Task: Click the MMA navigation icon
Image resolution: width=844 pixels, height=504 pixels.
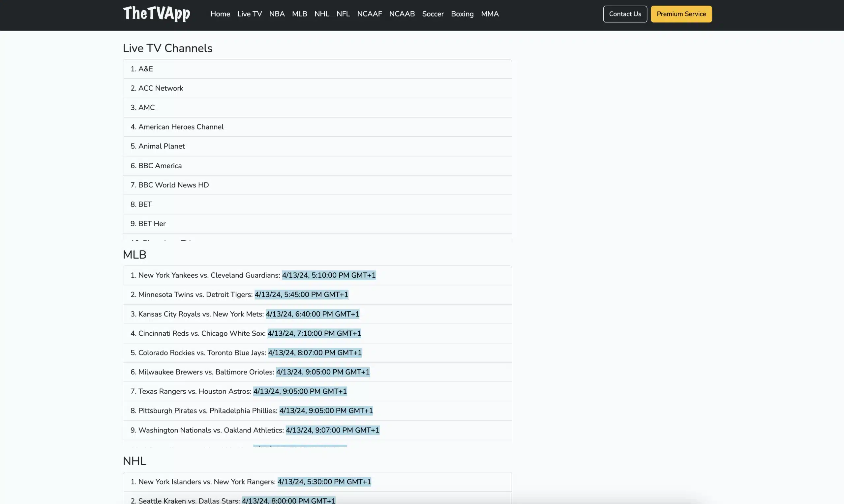Action: point(490,13)
